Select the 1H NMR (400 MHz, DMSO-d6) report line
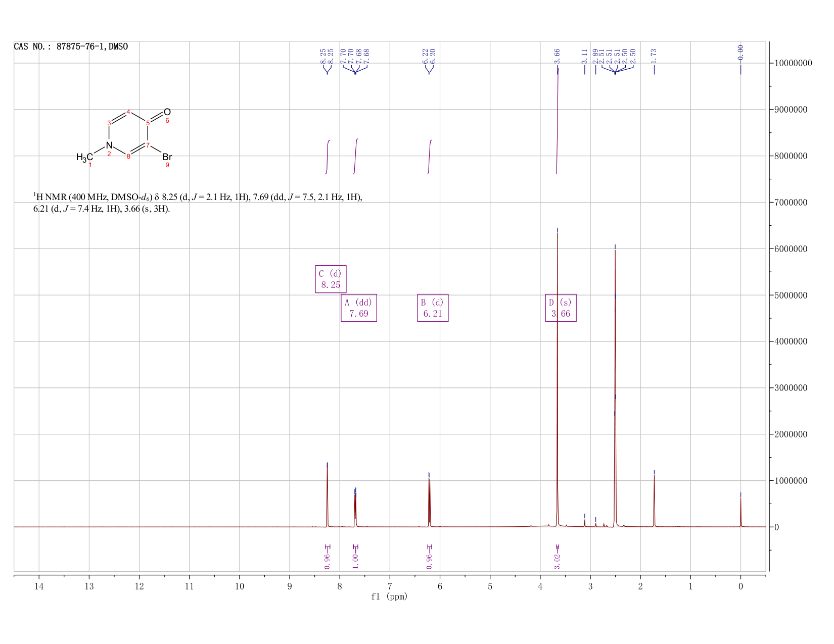This screenshot has width=834, height=644. (x=198, y=196)
